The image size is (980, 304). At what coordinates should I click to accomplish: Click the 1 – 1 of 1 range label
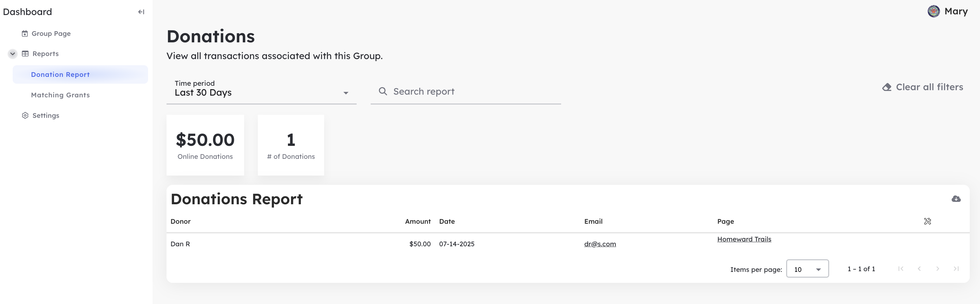point(861,269)
